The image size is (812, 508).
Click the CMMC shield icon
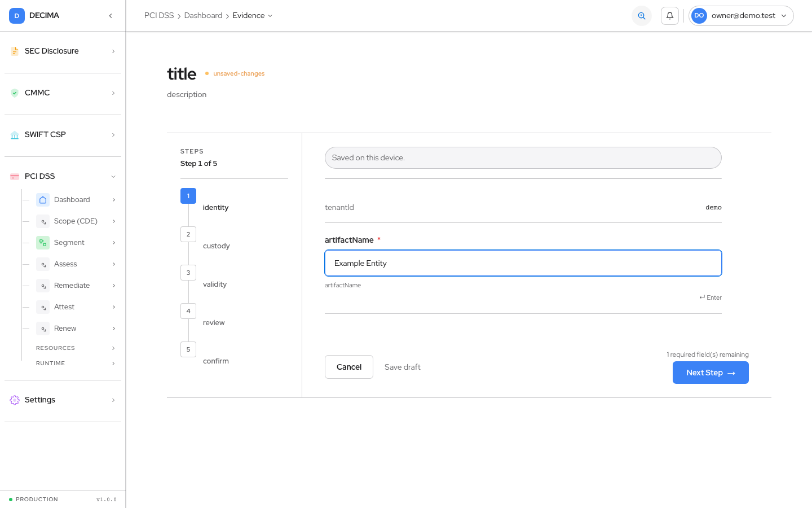tap(15, 93)
